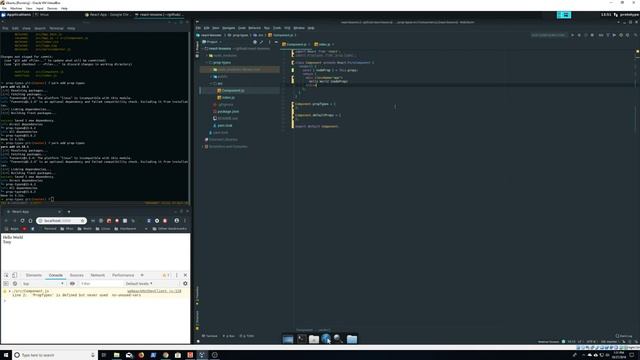Viewport: 640px width, 360px height.
Task: Click the warnings count badge in DevTools
Action: click(x=166, y=276)
